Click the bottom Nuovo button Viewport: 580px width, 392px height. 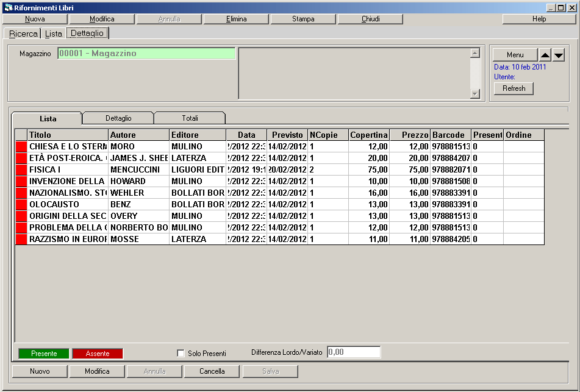[40, 371]
